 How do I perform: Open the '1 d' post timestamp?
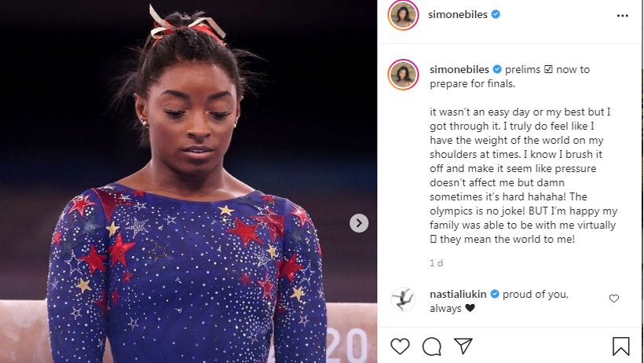pyautogui.click(x=436, y=263)
